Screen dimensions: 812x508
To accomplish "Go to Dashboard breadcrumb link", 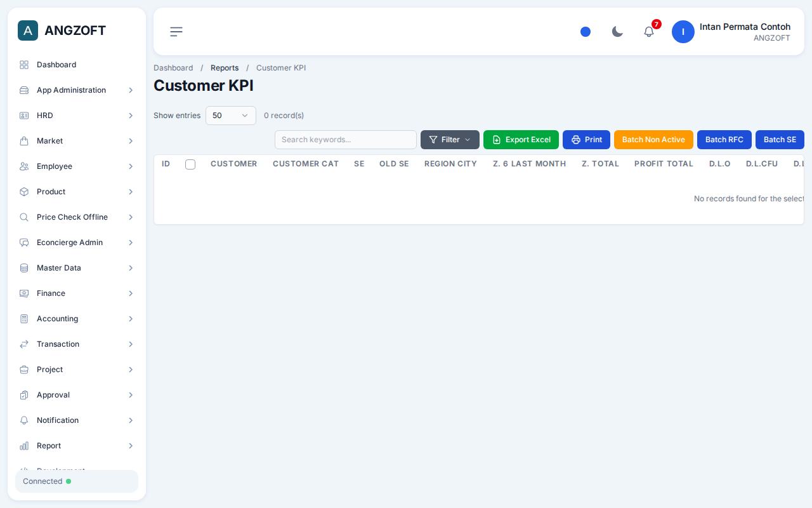I will [x=173, y=68].
